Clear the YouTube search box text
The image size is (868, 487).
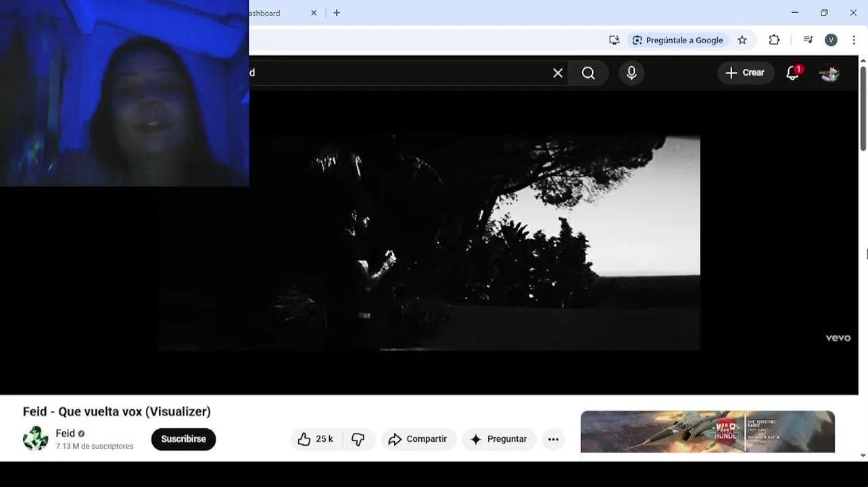[558, 73]
